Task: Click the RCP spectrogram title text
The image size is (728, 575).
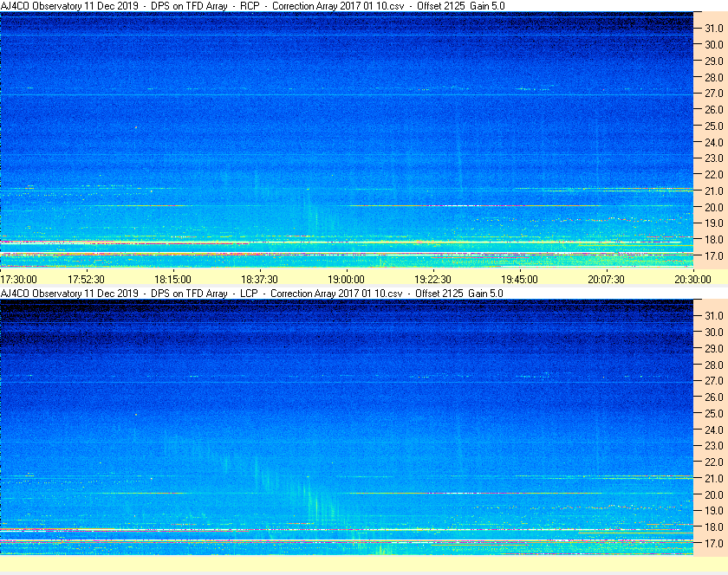Action: (252, 6)
